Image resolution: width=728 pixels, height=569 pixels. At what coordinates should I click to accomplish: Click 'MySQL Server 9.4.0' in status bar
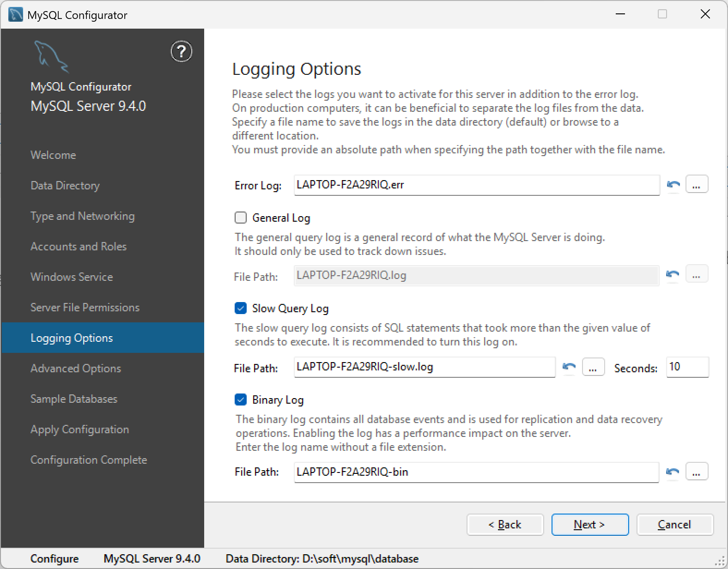(x=152, y=559)
